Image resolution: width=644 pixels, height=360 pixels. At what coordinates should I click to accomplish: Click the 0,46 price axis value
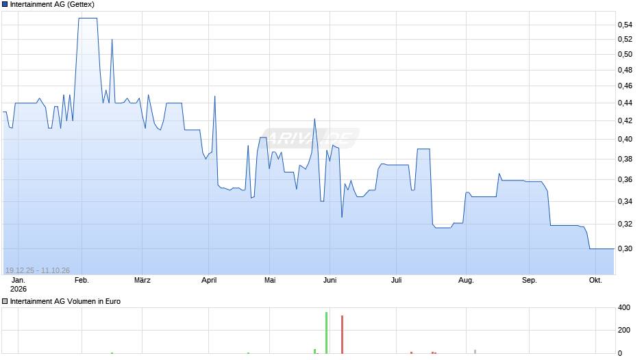(x=625, y=86)
